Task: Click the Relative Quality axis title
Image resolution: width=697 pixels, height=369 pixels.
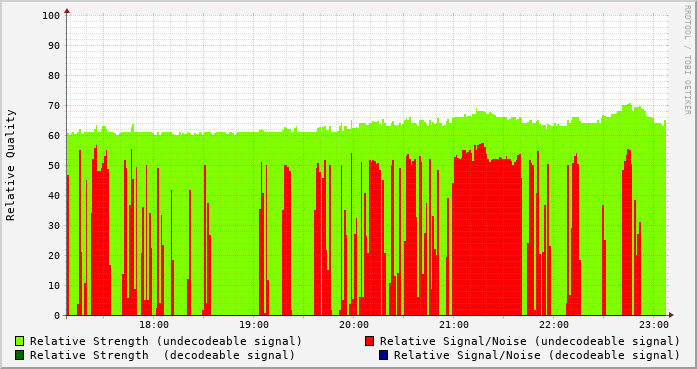Action: click(11, 165)
